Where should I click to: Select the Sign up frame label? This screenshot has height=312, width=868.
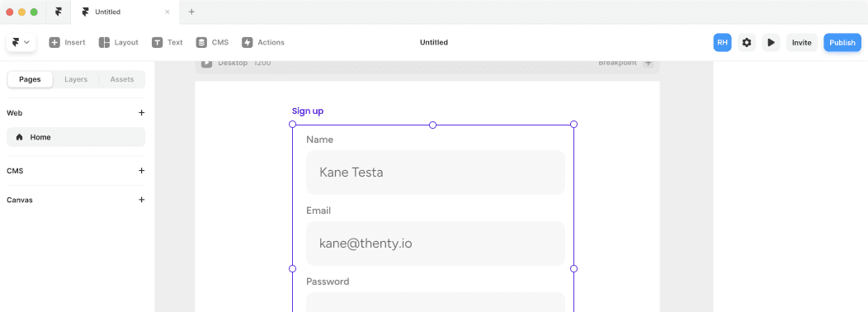tap(308, 111)
